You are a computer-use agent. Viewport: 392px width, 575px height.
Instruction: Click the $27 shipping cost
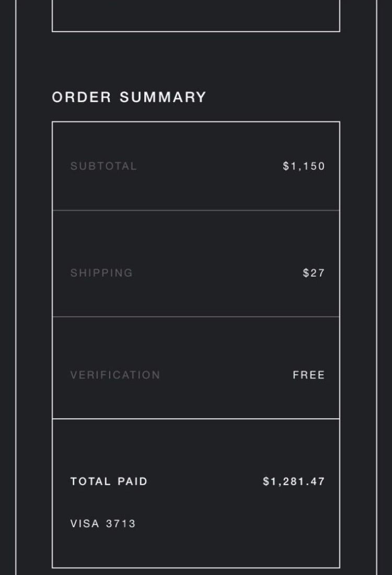(x=314, y=273)
